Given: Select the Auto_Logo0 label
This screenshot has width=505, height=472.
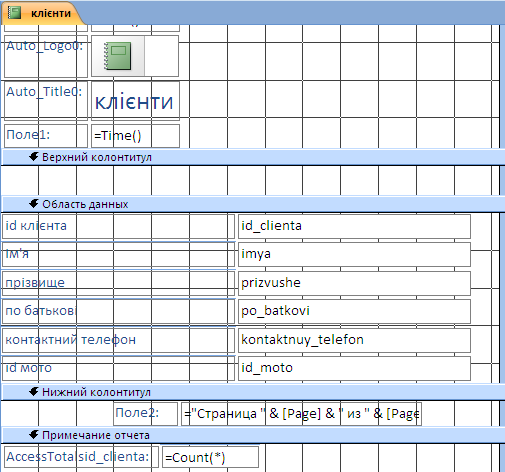Looking at the screenshot, I should click(46, 56).
